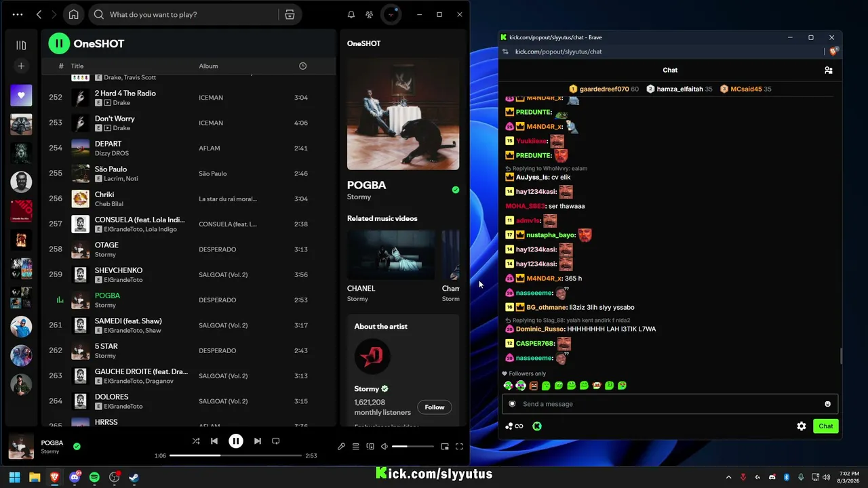Viewport: 868px width, 488px height.
Task: Open the emoji picker in the chat box
Action: (827, 404)
